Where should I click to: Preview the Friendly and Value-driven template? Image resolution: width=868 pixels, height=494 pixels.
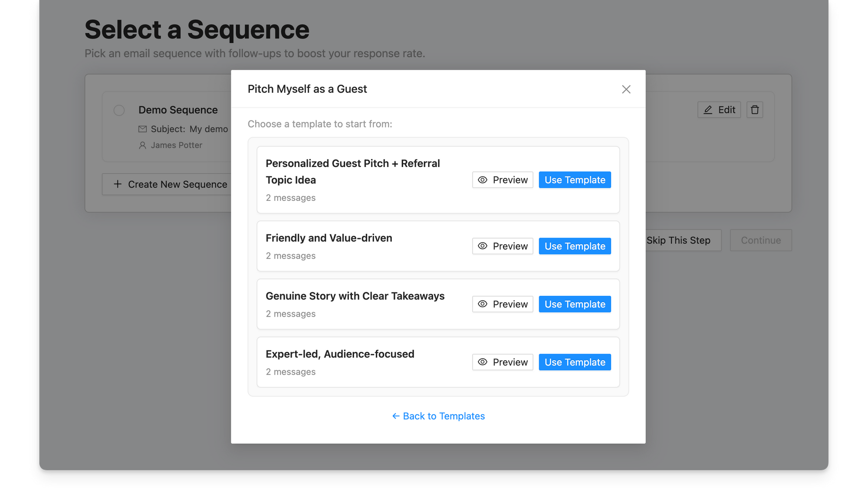click(502, 246)
